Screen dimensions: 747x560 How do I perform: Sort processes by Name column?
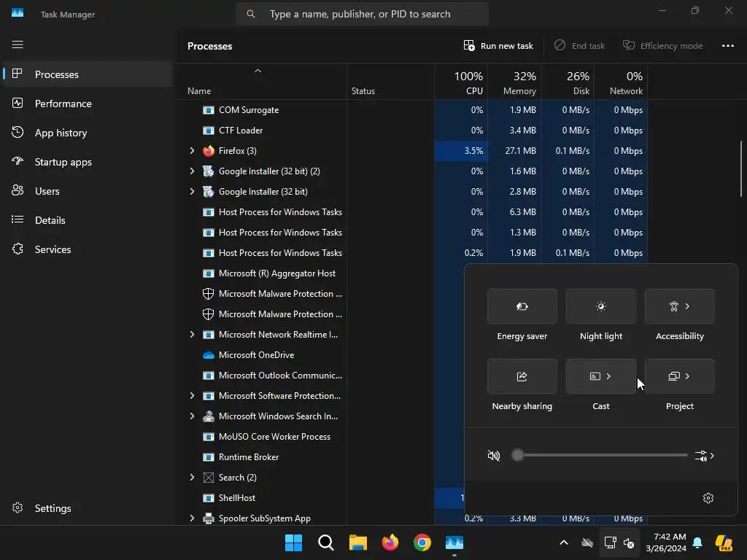pyautogui.click(x=262, y=82)
